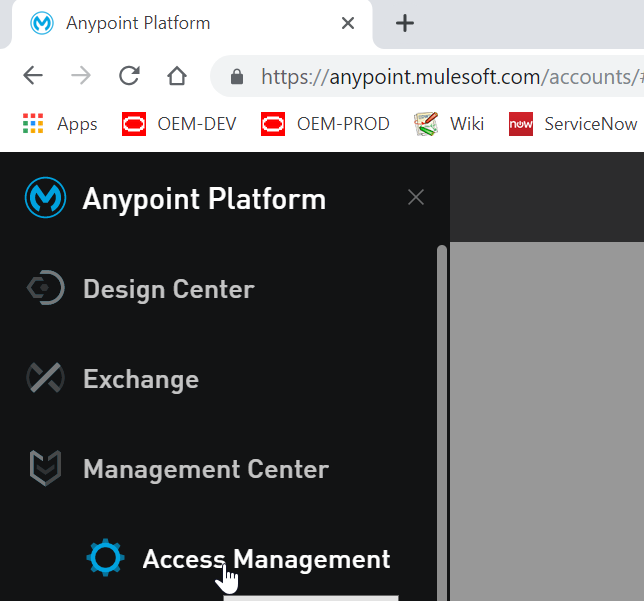Screen dimensions: 644x601
Task: Open the OEM-DEV bookmark
Action: tap(178, 124)
